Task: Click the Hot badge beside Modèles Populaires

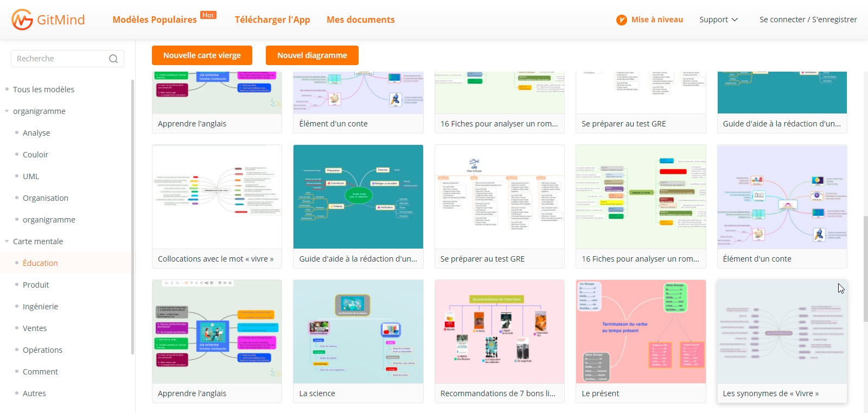Action: click(208, 15)
